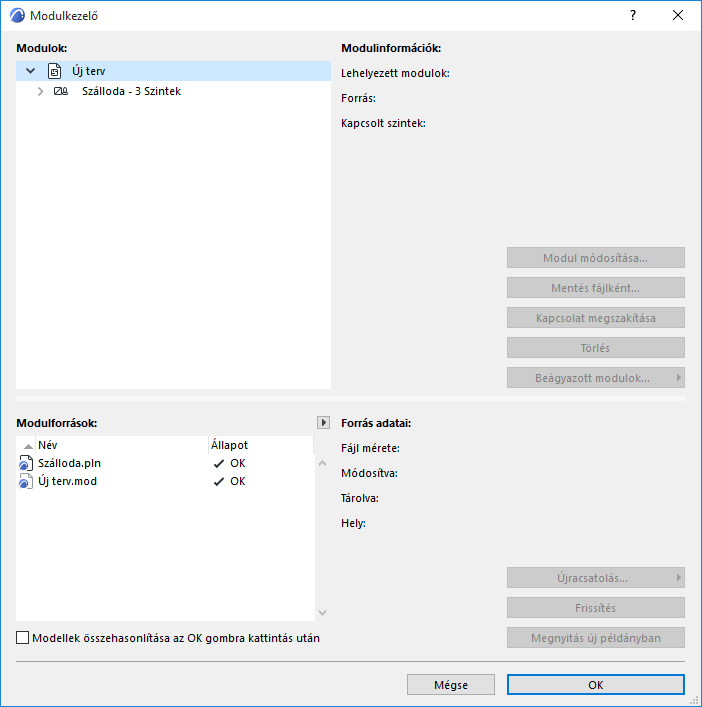This screenshot has height=707, width=702.
Task: Click the OK status of Szálloda.pln
Action: [x=238, y=463]
